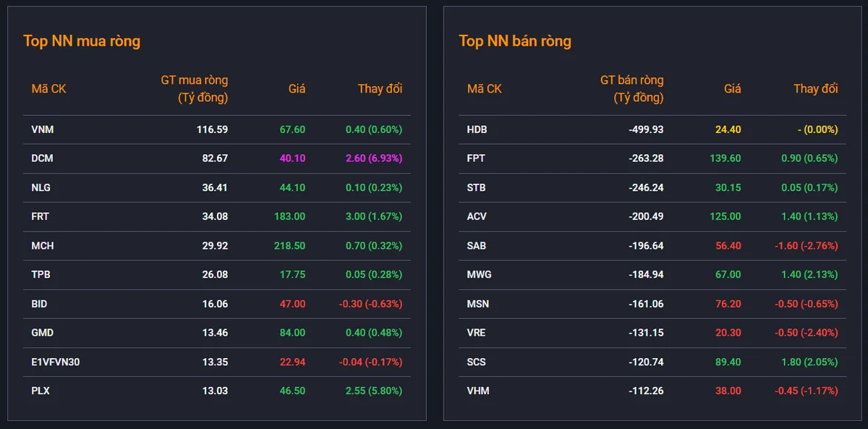The height and width of the screenshot is (429, 868).
Task: Open the VNM stock code
Action: 43,129
